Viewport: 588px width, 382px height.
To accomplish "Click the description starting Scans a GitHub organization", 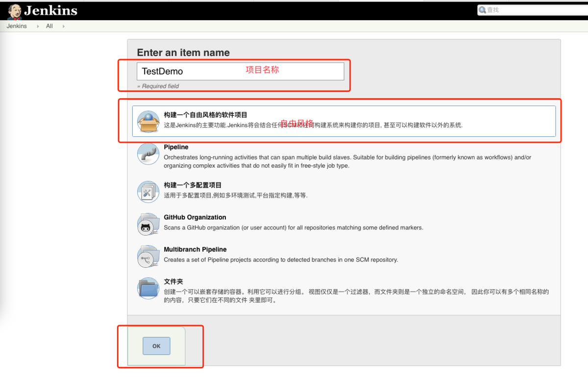I will pyautogui.click(x=294, y=228).
